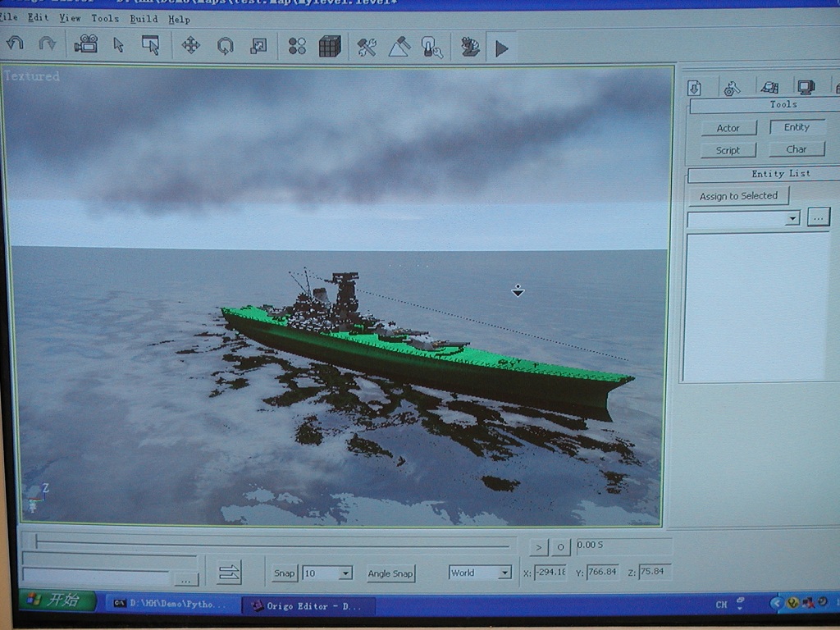Open the World coordinate space dropdown

pyautogui.click(x=504, y=573)
